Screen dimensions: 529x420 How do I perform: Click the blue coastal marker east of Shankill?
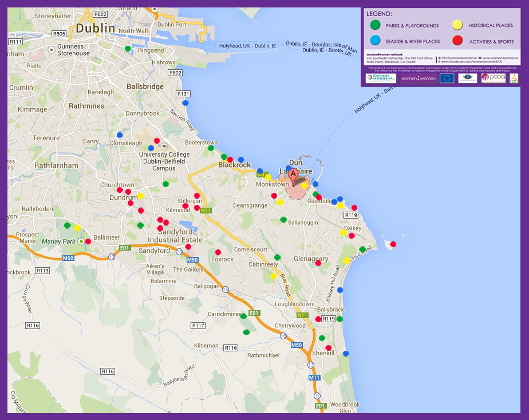click(x=346, y=354)
